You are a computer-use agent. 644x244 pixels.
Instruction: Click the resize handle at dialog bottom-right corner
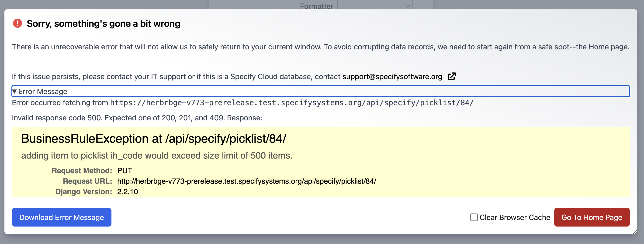click(636, 232)
